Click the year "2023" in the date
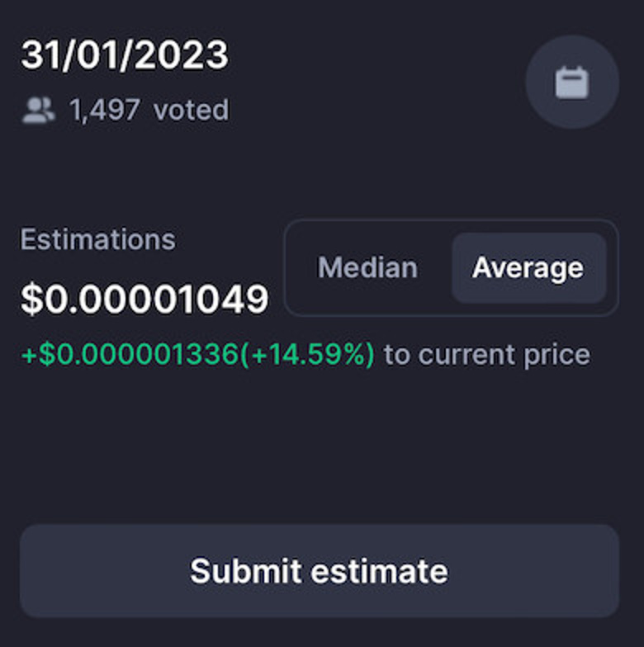Image resolution: width=644 pixels, height=647 pixels. [x=178, y=55]
